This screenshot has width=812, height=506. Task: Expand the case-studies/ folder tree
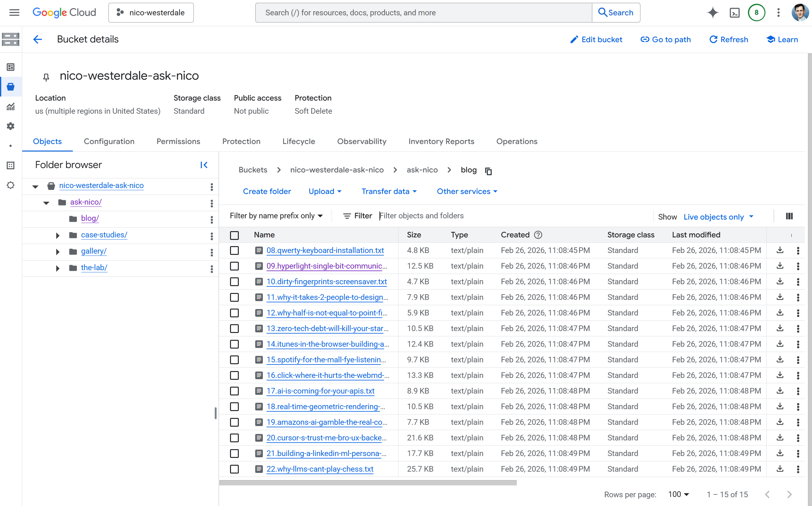[57, 235]
